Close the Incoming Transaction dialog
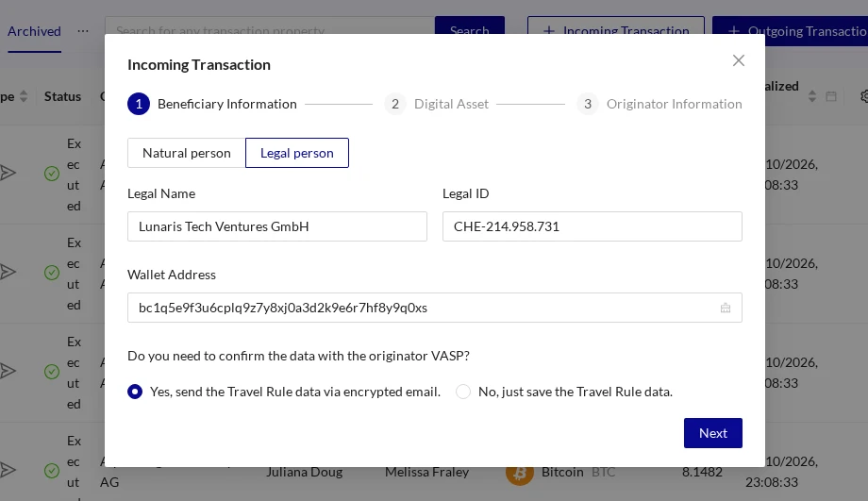Image resolution: width=868 pixels, height=501 pixels. pyautogui.click(x=739, y=60)
